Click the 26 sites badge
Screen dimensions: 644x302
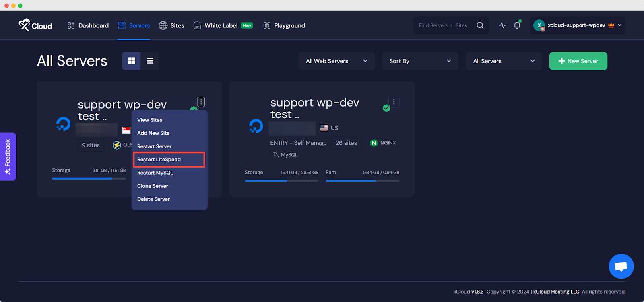pos(346,143)
